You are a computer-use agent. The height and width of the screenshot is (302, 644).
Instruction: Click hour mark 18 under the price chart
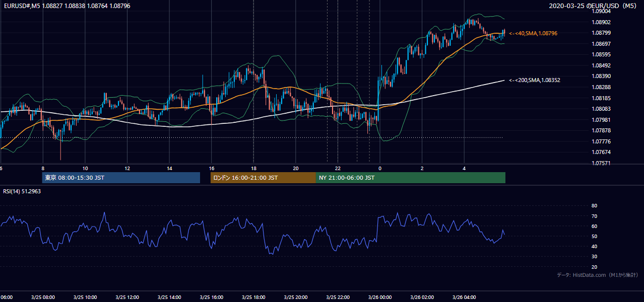253,169
